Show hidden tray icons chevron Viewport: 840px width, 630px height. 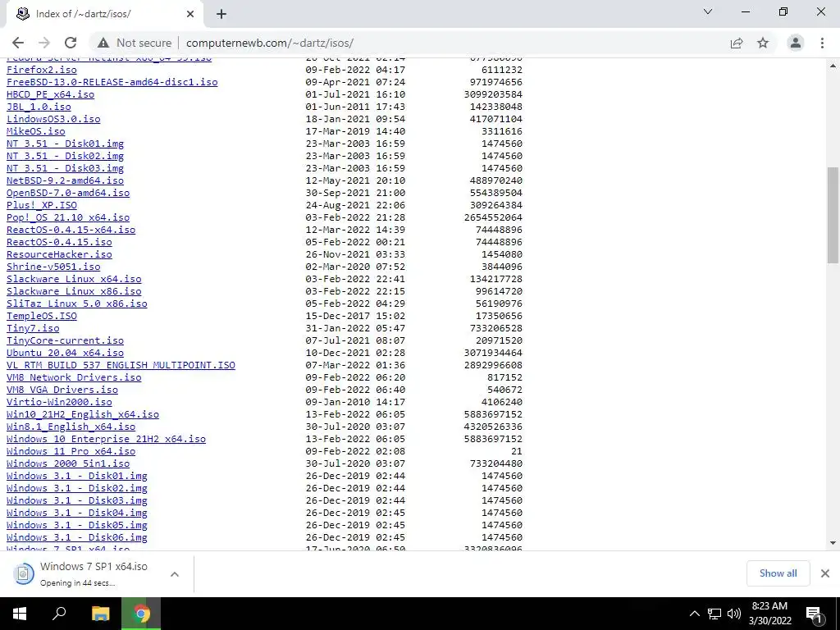pyautogui.click(x=694, y=614)
